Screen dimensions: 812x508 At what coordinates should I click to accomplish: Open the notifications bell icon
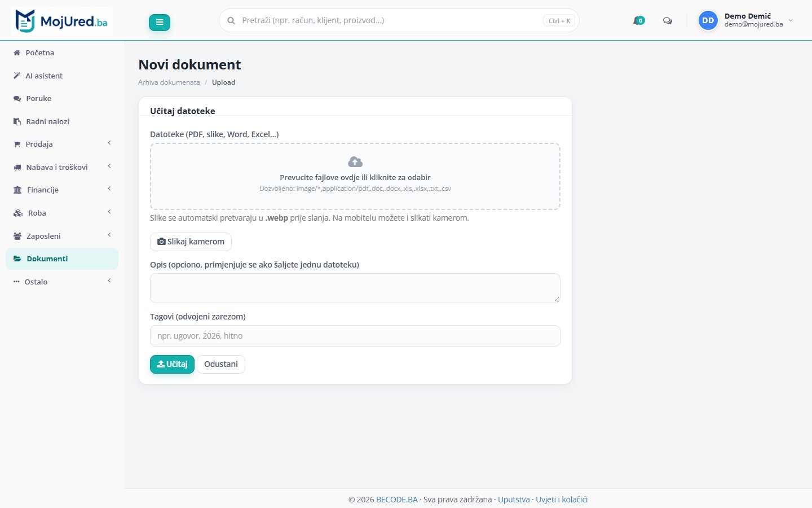point(638,21)
